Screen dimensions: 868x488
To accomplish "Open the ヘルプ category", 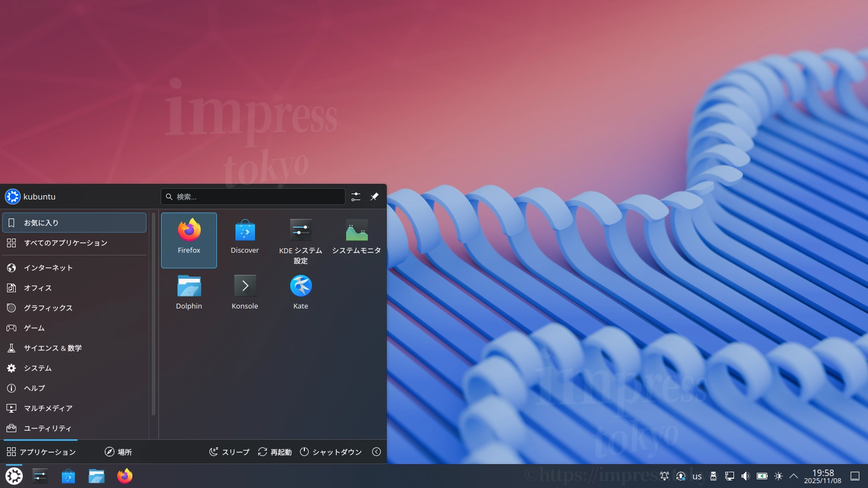I will click(74, 388).
